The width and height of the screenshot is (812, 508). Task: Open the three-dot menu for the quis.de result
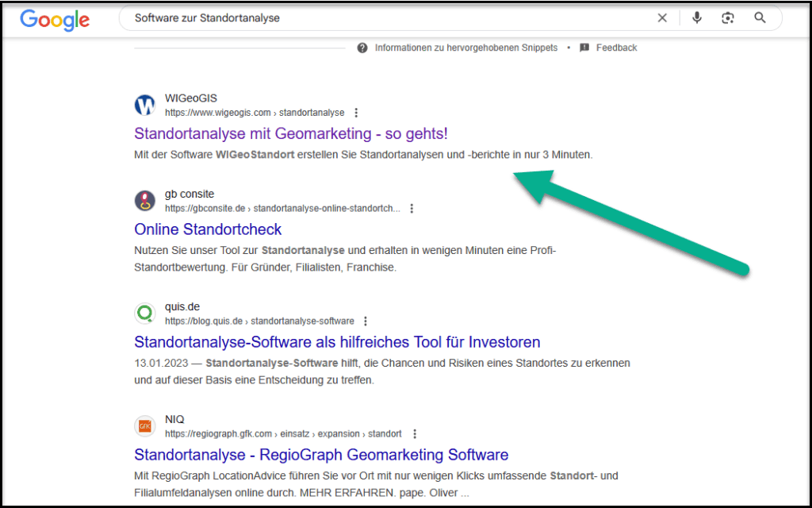(x=365, y=321)
